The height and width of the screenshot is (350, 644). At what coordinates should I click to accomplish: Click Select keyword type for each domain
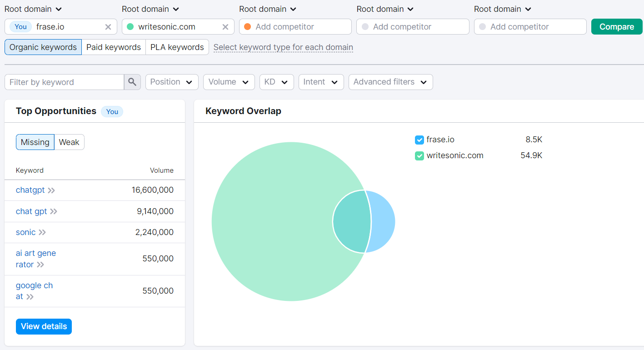pyautogui.click(x=283, y=47)
